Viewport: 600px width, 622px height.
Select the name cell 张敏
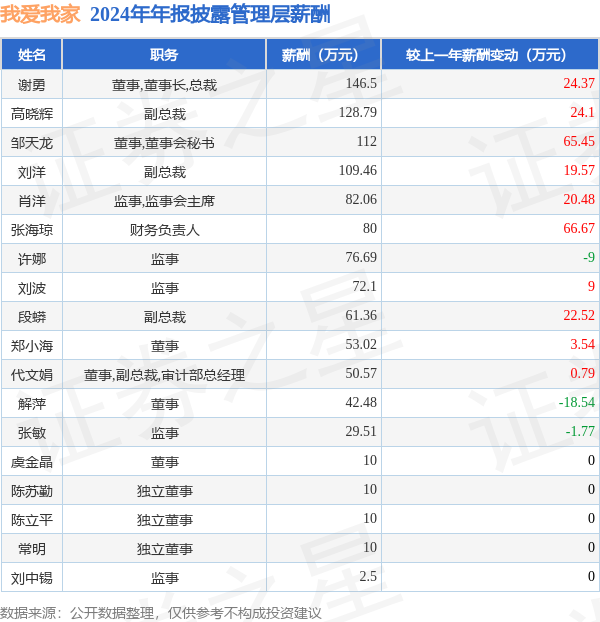coord(32,432)
